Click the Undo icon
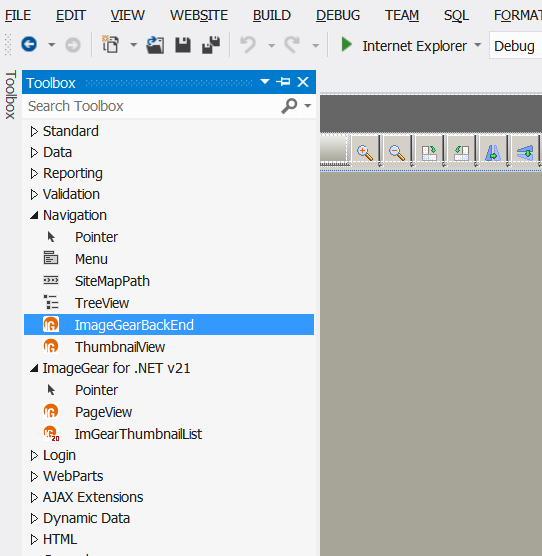Screen dimensions: 542x556 point(248,45)
